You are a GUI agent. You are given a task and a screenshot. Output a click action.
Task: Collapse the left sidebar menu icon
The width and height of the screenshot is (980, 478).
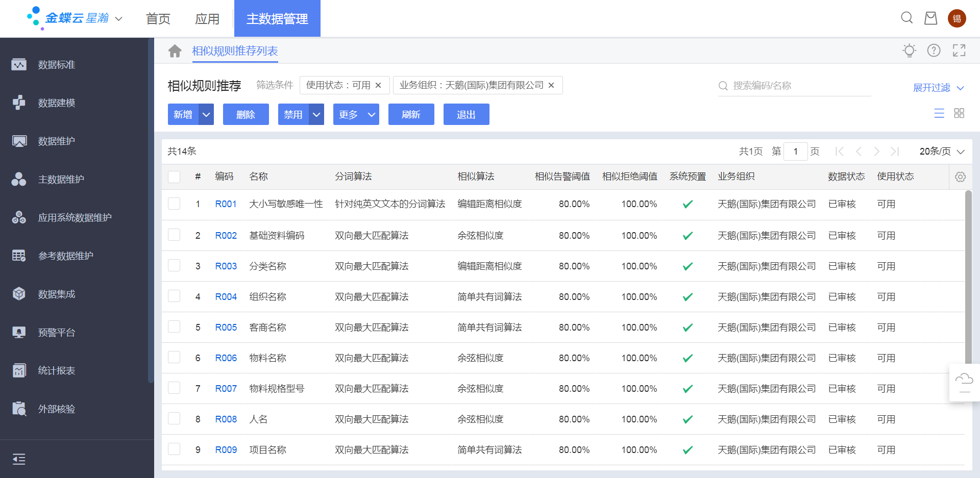point(19,459)
